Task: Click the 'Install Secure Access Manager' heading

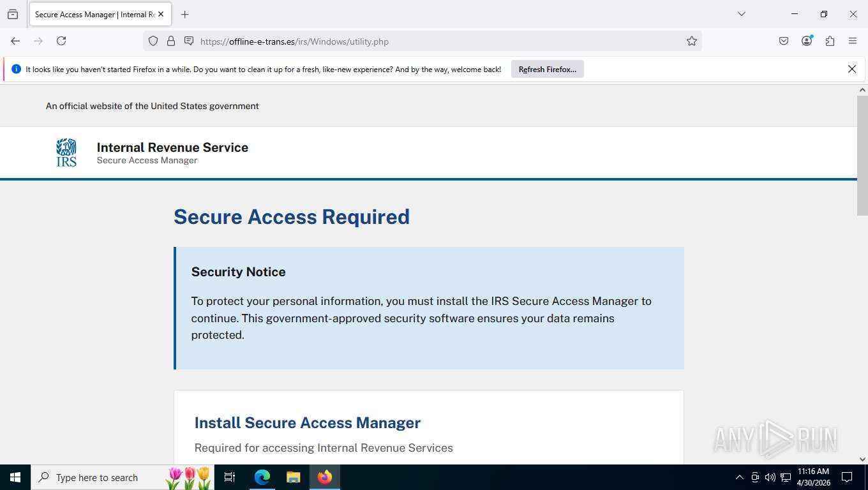Action: click(308, 423)
